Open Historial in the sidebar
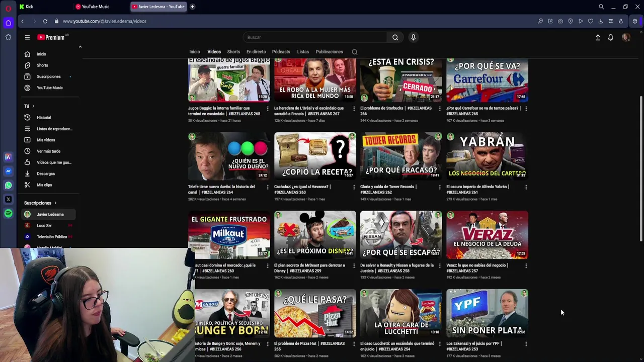This screenshot has height=362, width=644. click(49, 118)
